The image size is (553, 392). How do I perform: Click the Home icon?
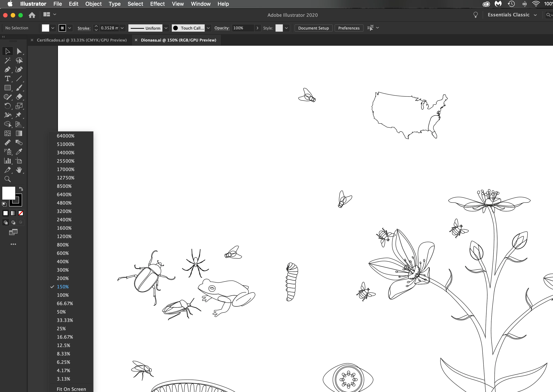tap(32, 15)
